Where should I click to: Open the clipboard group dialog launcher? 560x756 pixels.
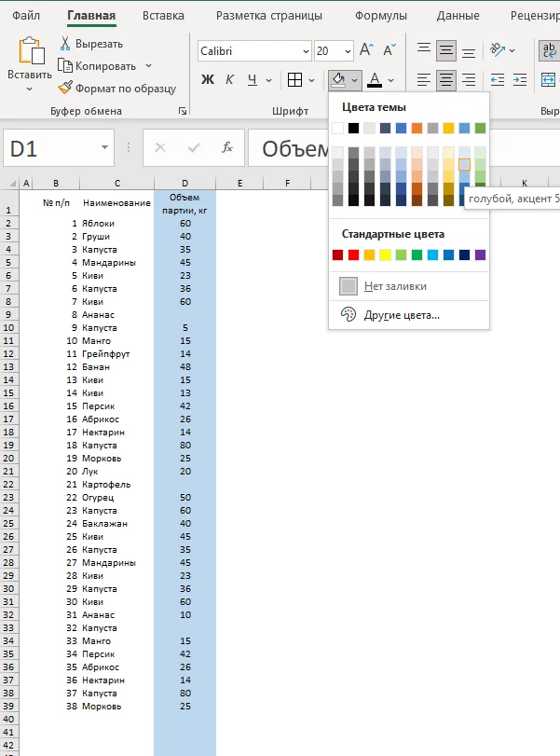pyautogui.click(x=183, y=111)
